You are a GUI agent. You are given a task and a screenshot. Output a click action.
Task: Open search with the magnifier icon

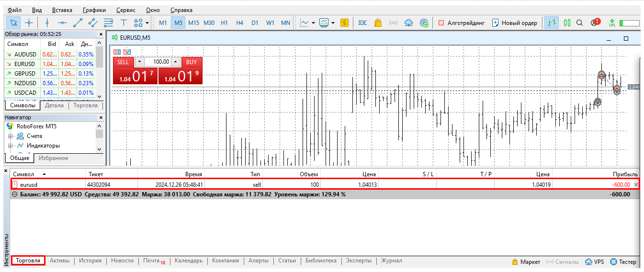[x=579, y=23]
